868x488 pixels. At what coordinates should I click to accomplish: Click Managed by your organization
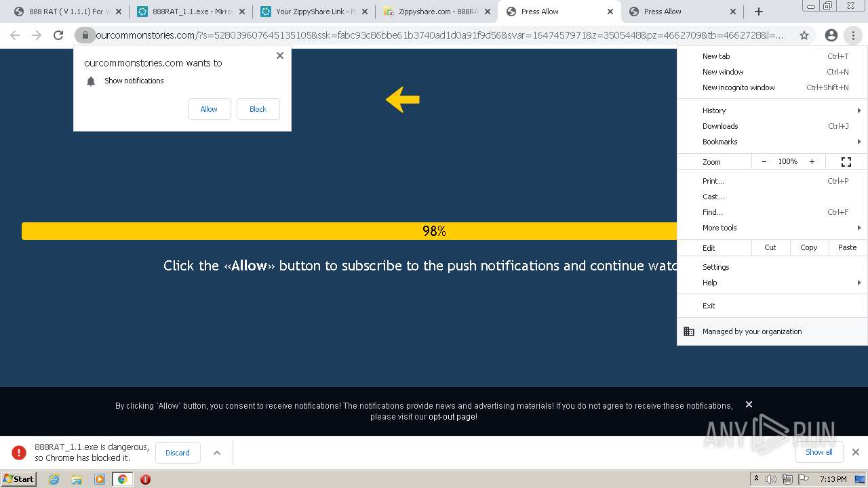coord(772,331)
